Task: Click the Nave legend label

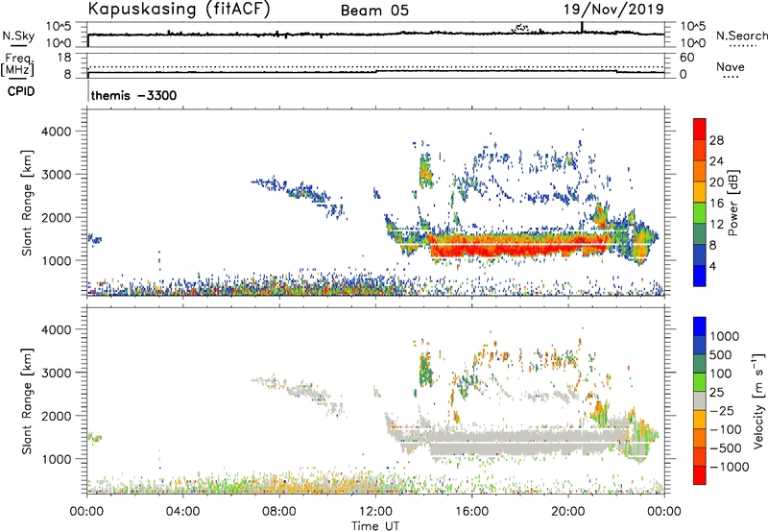Action: point(730,66)
